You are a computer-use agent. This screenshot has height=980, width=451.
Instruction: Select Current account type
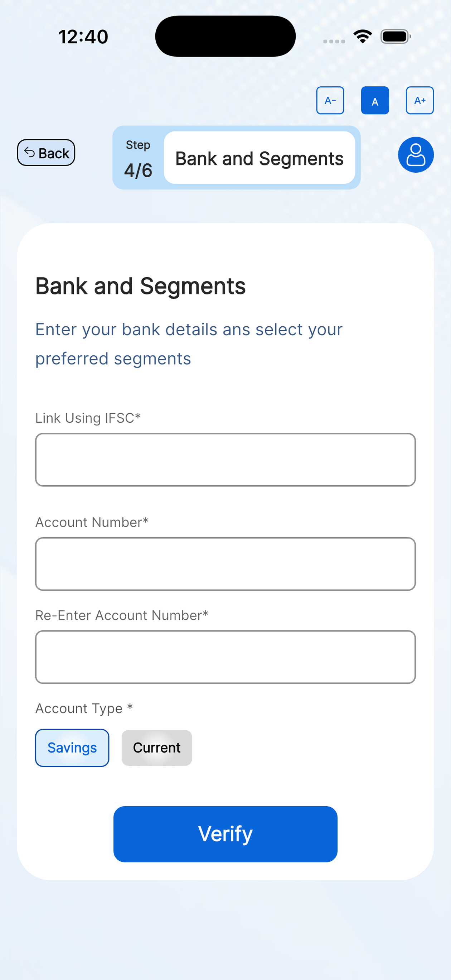(x=157, y=748)
